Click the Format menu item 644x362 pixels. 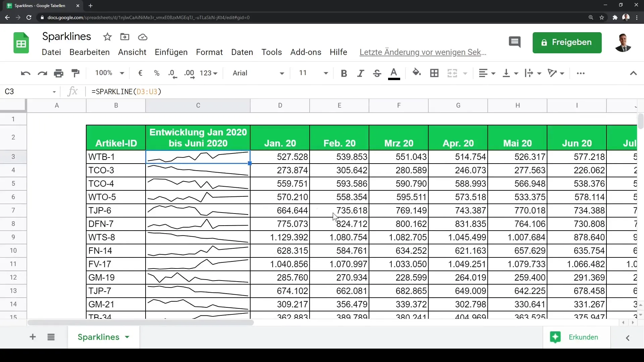[x=209, y=52]
